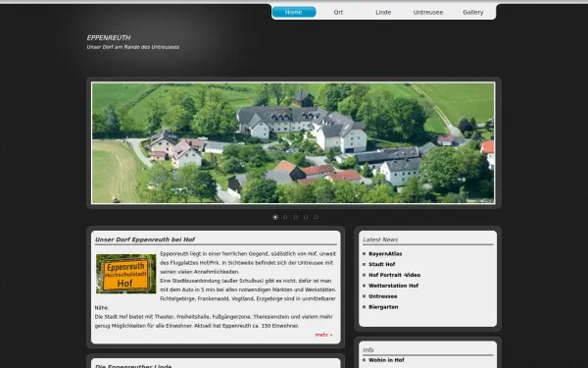Open the Gallery navigation tab

point(473,12)
